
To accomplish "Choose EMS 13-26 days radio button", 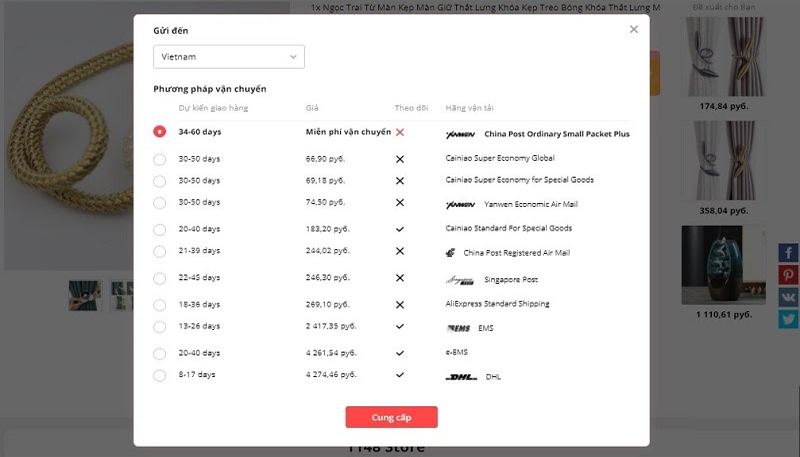I will coord(160,326).
